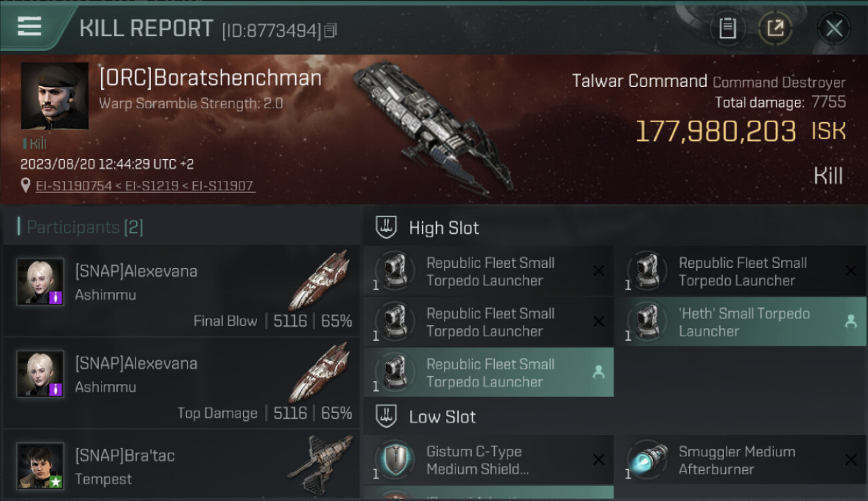Click the clipboard icon in the header
Viewport: 868px width, 501px height.
(x=727, y=28)
